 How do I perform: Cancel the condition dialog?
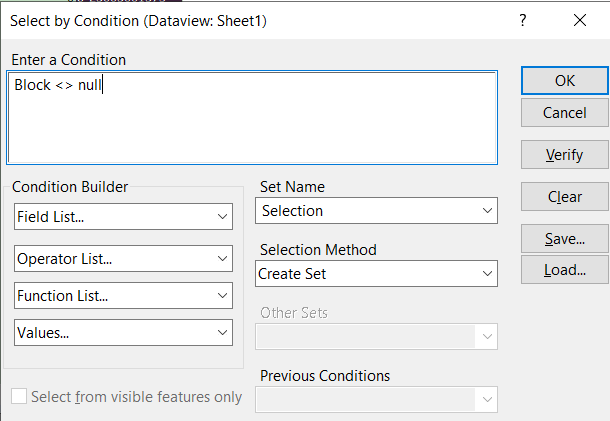564,113
